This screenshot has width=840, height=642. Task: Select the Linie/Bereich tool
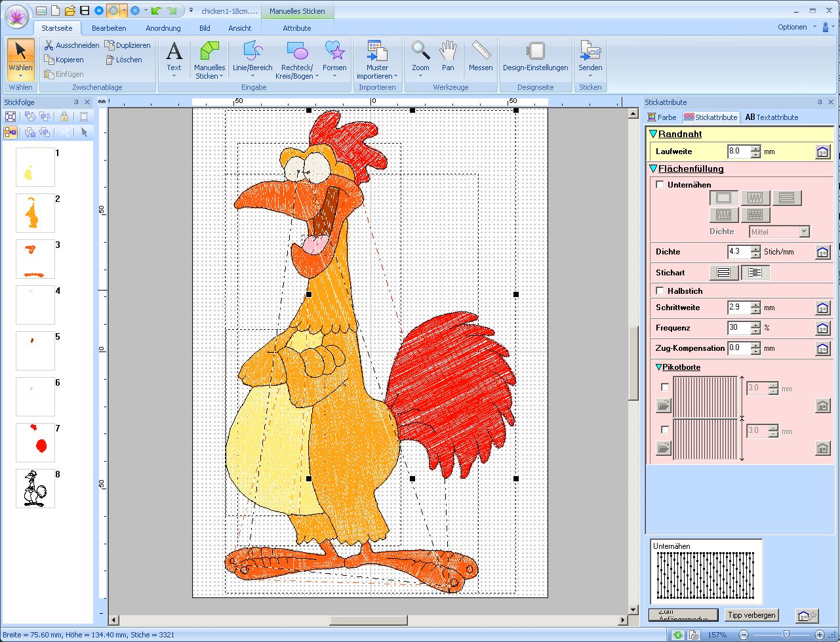pyautogui.click(x=252, y=58)
